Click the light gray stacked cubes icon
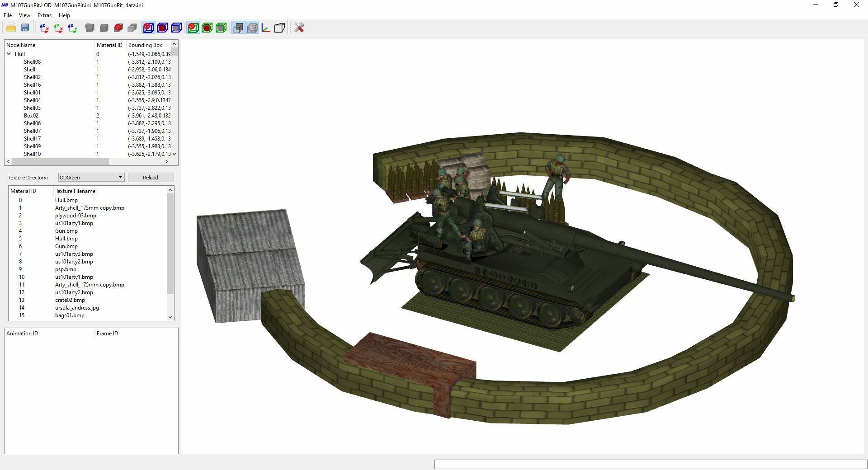 132,28
